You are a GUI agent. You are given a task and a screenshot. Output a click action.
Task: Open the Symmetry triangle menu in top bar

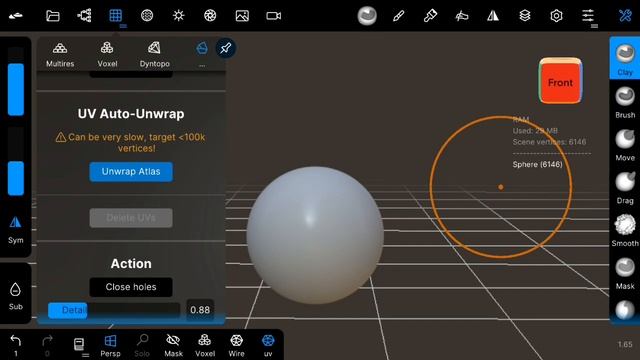493,16
